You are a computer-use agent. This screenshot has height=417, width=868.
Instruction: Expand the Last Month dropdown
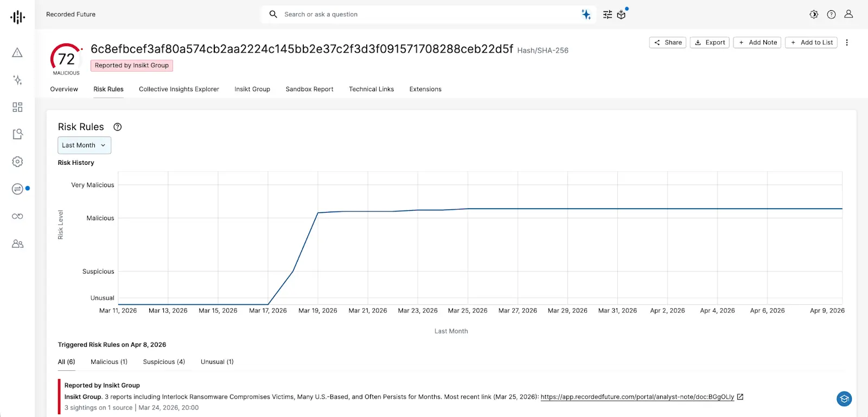click(x=84, y=145)
